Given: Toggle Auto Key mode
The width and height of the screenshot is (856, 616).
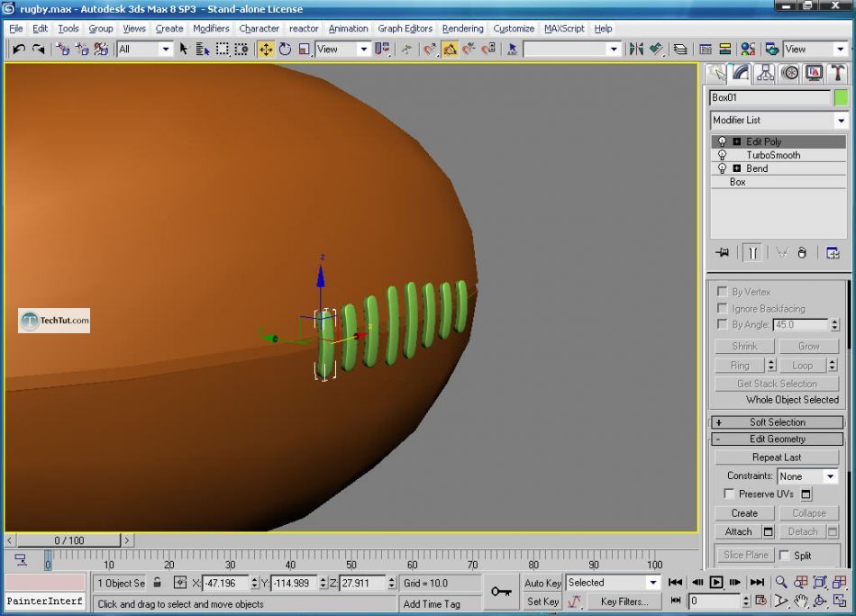Looking at the screenshot, I should click(x=542, y=583).
